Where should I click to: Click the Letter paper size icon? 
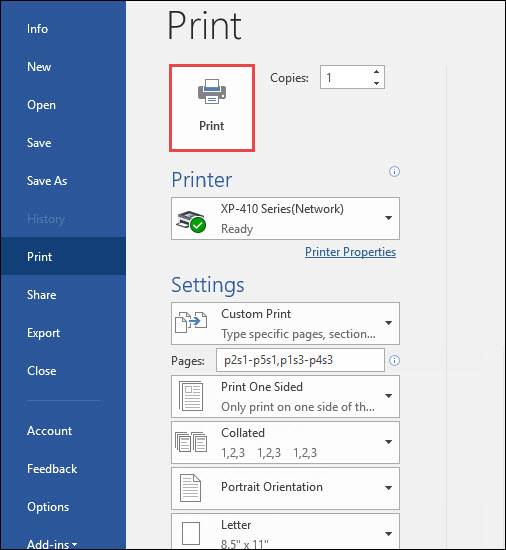191,534
